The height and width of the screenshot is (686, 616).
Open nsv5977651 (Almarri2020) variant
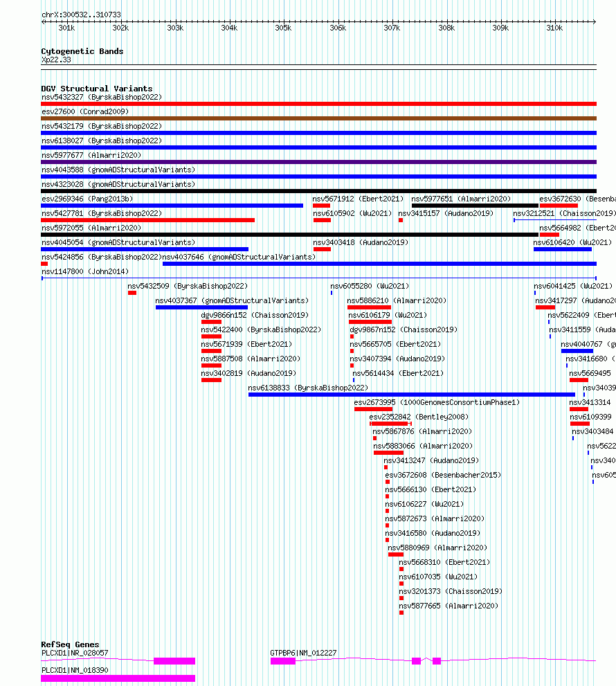[x=461, y=199]
